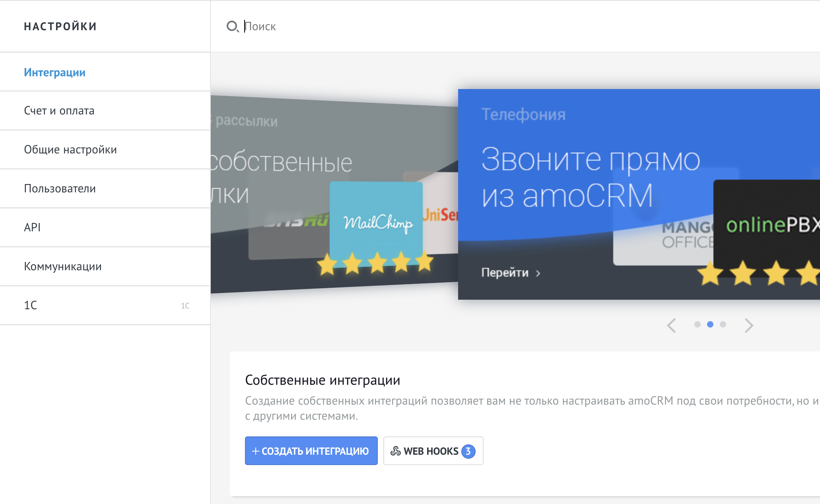The image size is (820, 504).
Task: Select the first carousel pagination dot
Action: 697,324
